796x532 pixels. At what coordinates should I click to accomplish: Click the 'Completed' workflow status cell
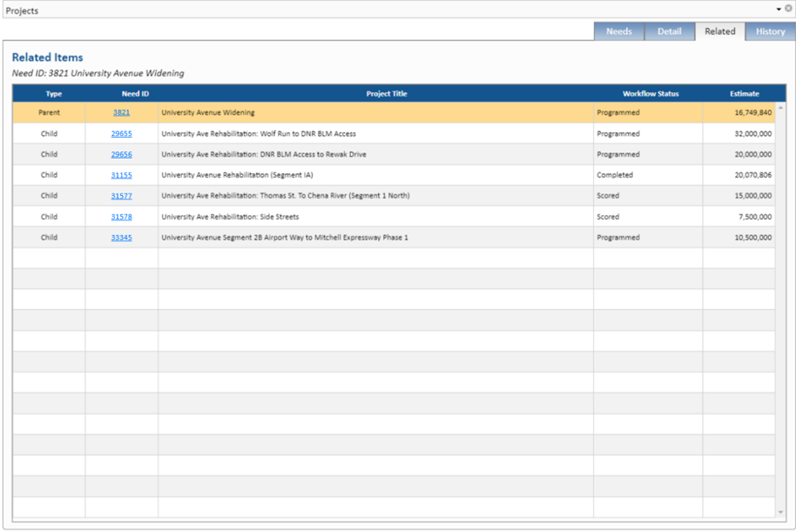(x=648, y=175)
